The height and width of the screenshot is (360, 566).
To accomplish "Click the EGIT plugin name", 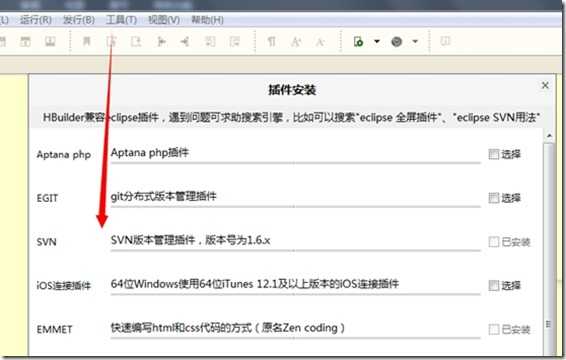I will [47, 198].
